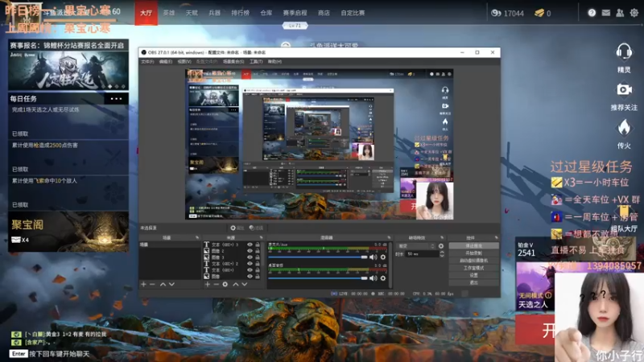The height and width of the screenshot is (362, 644).
Task: Click 设置 in OBS controls
Action: tap(473, 275)
